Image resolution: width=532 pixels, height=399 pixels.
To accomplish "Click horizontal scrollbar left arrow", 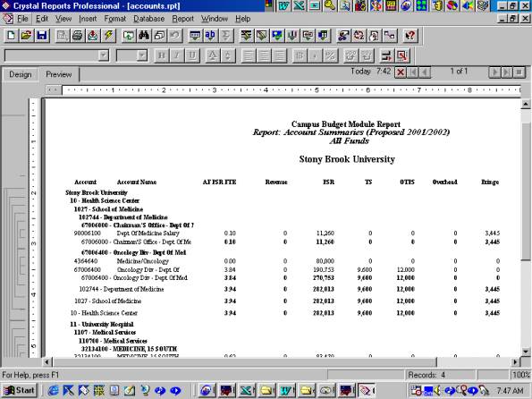I will [x=47, y=362].
